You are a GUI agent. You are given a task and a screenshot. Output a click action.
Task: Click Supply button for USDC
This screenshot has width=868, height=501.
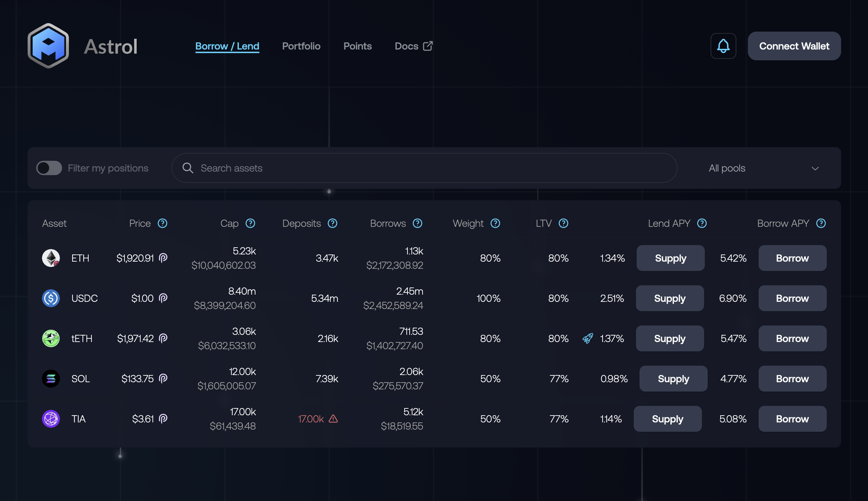pos(669,298)
